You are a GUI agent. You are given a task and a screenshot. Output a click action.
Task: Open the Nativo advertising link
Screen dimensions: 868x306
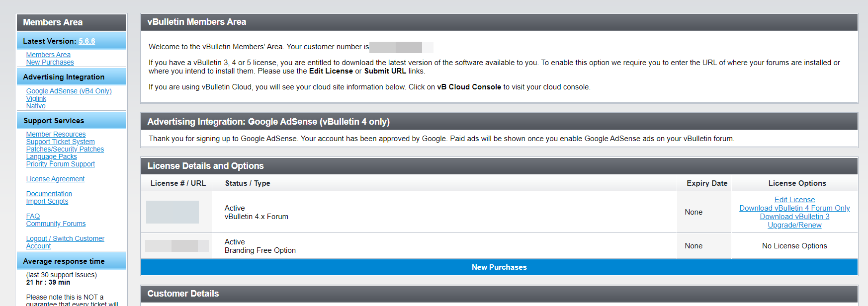point(36,106)
